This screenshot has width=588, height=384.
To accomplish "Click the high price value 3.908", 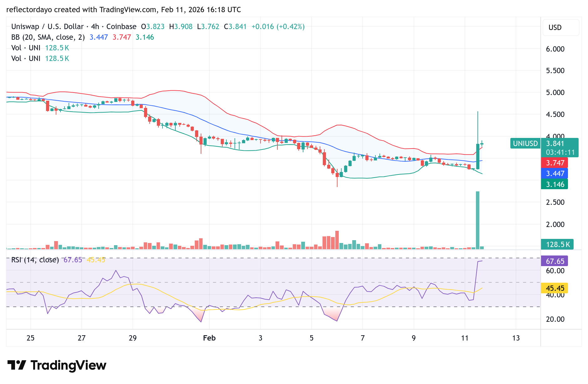I will coord(183,27).
